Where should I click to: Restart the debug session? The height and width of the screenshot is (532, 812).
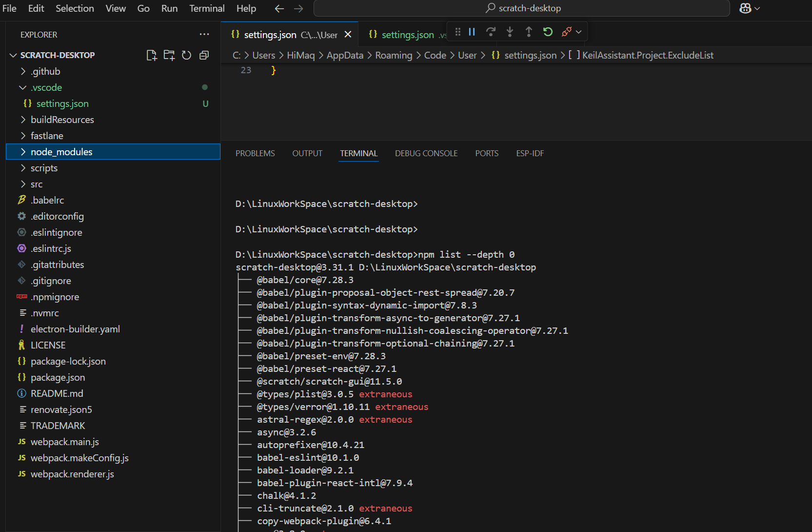(x=548, y=32)
